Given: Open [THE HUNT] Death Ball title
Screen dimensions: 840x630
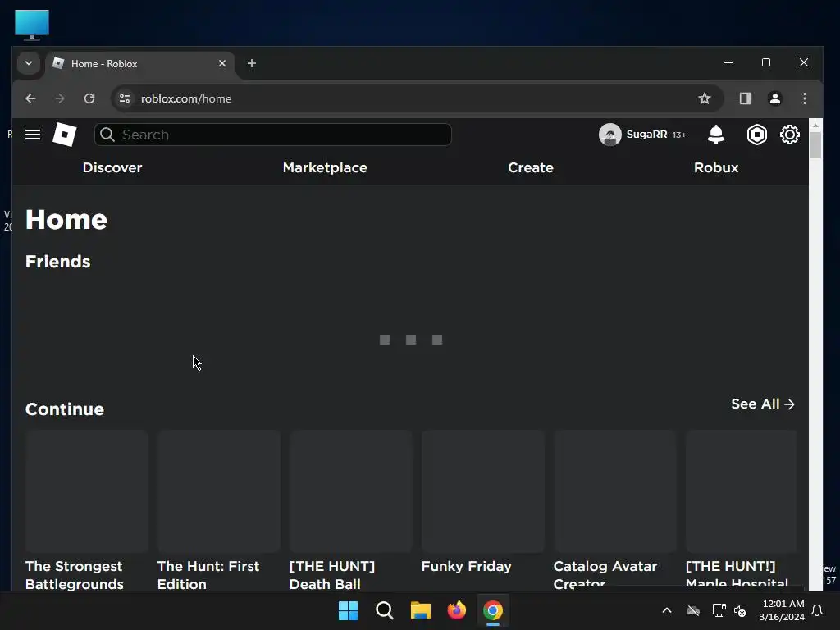Looking at the screenshot, I should 332,575.
